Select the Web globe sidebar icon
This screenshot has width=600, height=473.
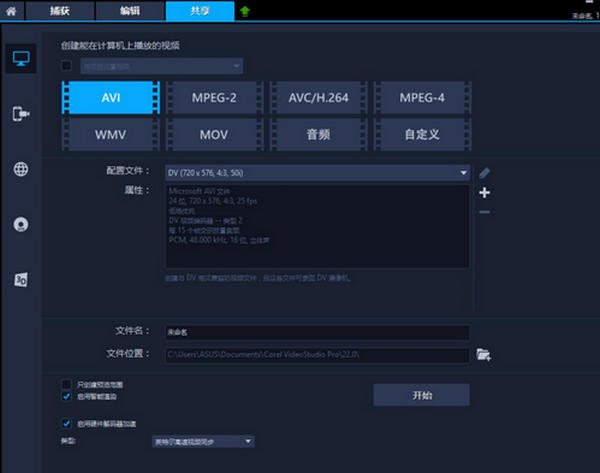tap(21, 169)
